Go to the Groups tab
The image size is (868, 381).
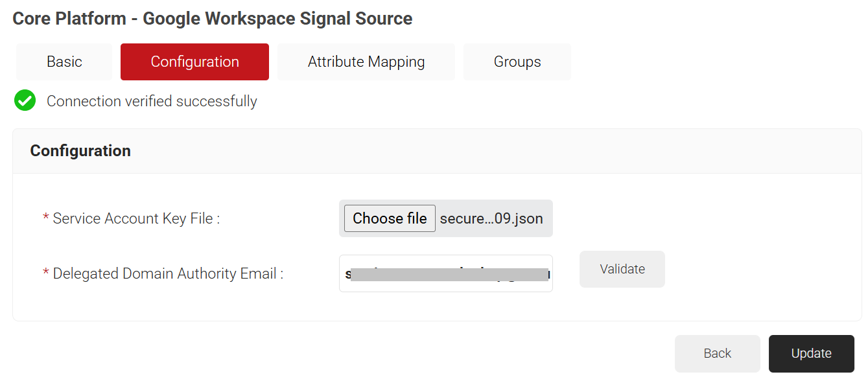tap(517, 62)
